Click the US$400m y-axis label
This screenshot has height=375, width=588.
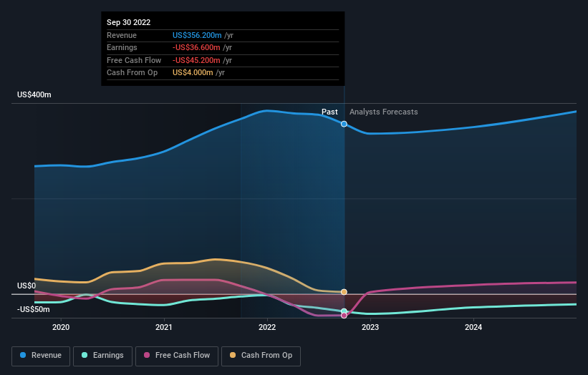click(x=34, y=94)
